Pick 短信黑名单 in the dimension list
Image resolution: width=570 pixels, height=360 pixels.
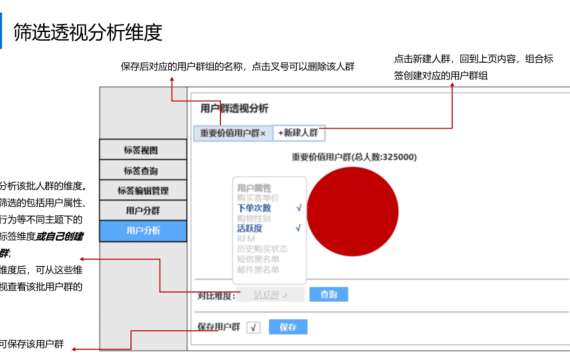point(258,259)
